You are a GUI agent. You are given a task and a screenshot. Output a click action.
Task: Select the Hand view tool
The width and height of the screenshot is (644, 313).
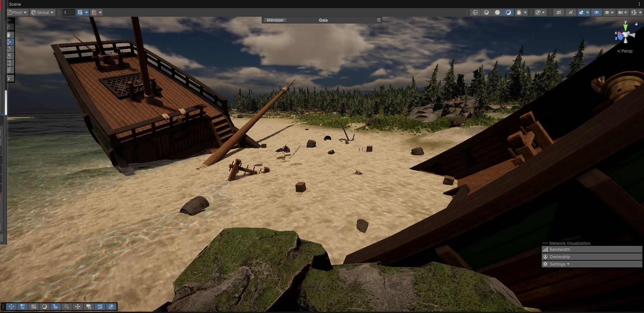(9, 35)
